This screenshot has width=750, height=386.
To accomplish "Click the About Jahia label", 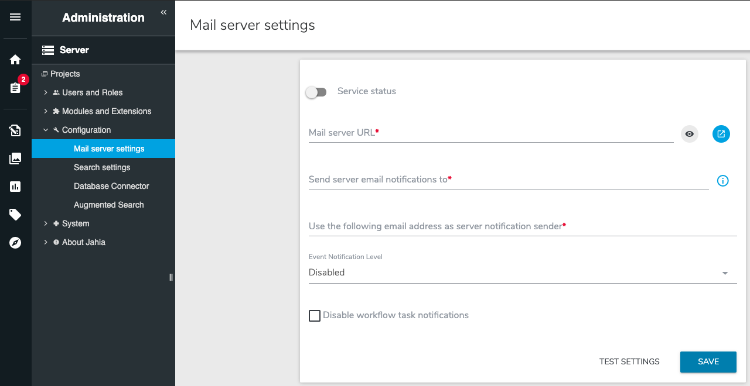I will (x=84, y=242).
